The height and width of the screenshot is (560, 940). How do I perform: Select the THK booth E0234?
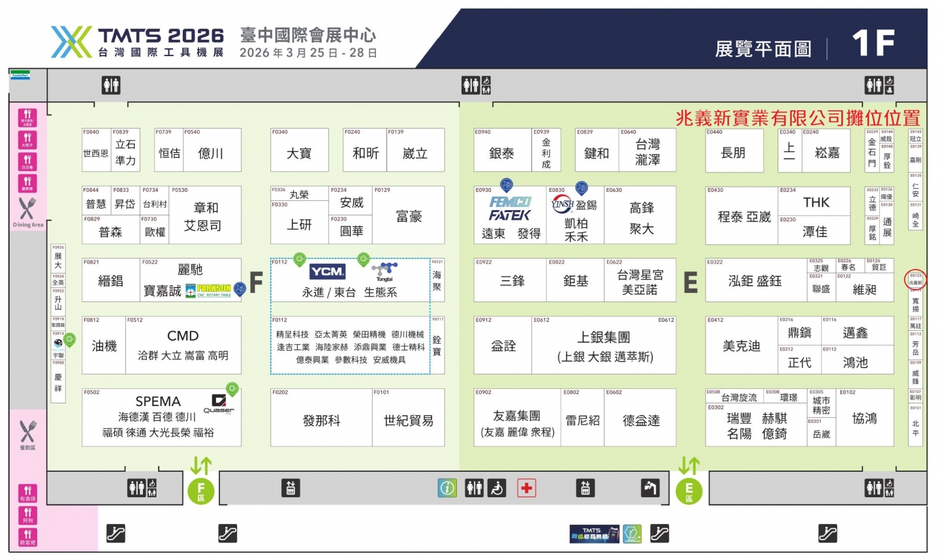pyautogui.click(x=815, y=202)
